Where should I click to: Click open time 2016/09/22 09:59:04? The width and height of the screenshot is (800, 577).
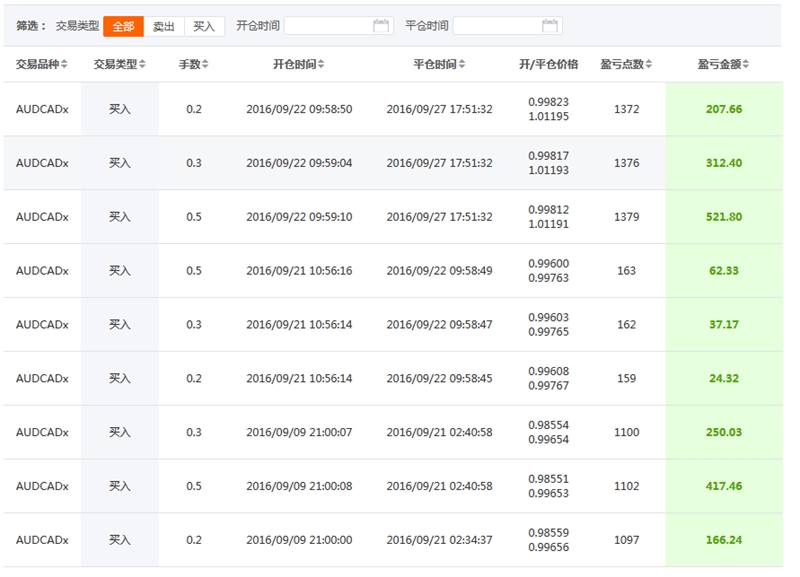(x=299, y=163)
